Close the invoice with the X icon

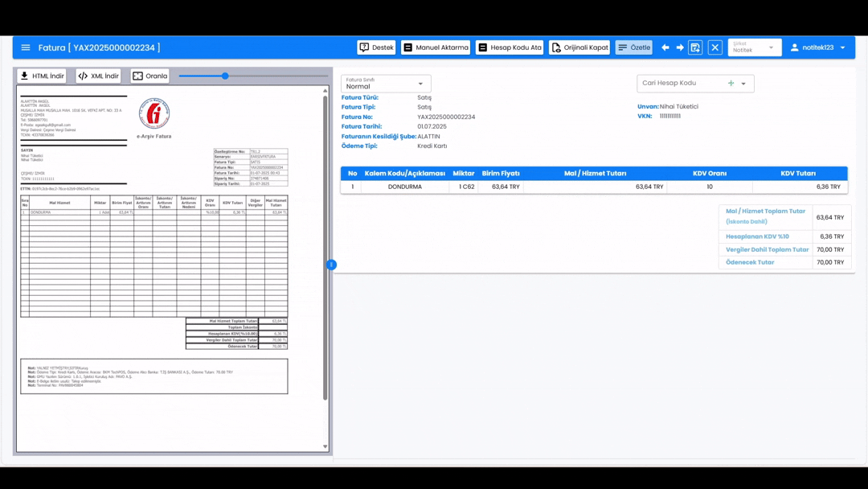pos(715,47)
